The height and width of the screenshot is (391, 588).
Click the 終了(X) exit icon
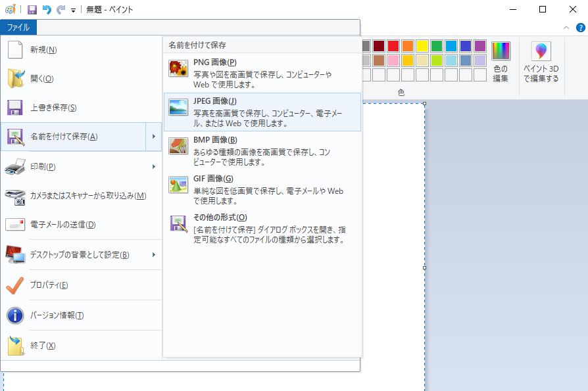pyautogui.click(x=16, y=345)
